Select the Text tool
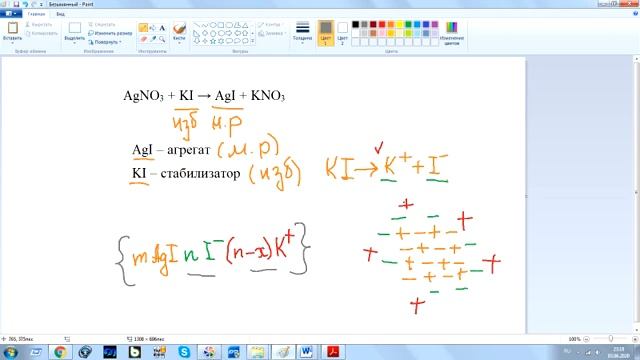The image size is (640, 360). (162, 28)
